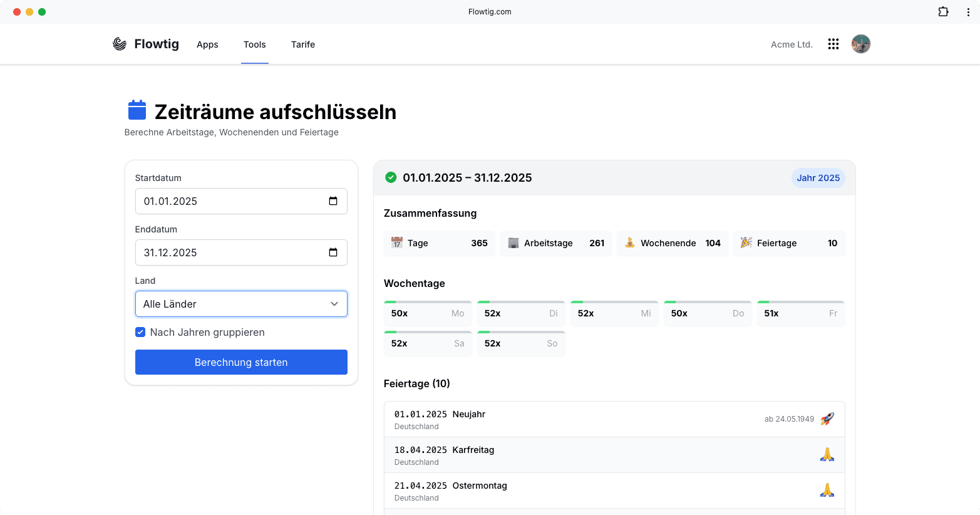Select the 18.04.2025 Karfreitag holiday text
Screen dimensions: 980x515
pos(444,450)
